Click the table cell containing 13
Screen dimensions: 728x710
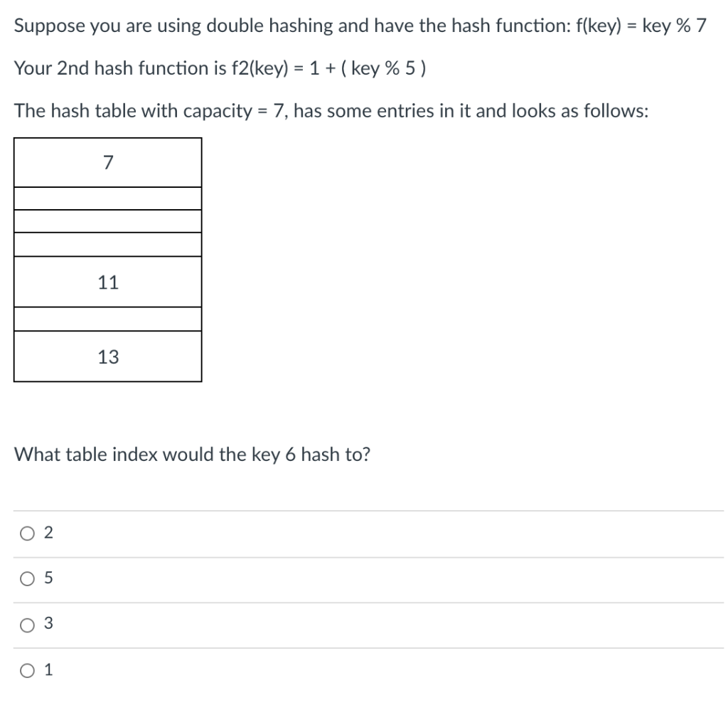pos(108,356)
